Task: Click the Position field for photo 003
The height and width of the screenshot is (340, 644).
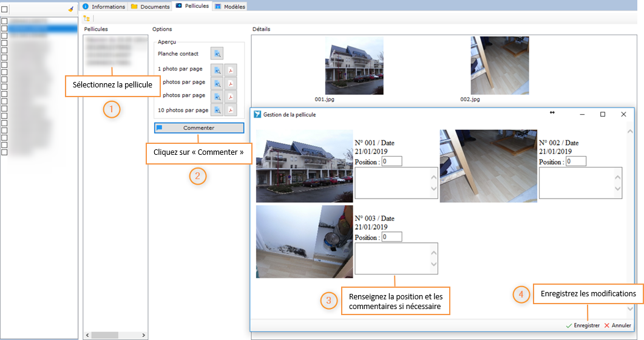Action: [x=391, y=237]
